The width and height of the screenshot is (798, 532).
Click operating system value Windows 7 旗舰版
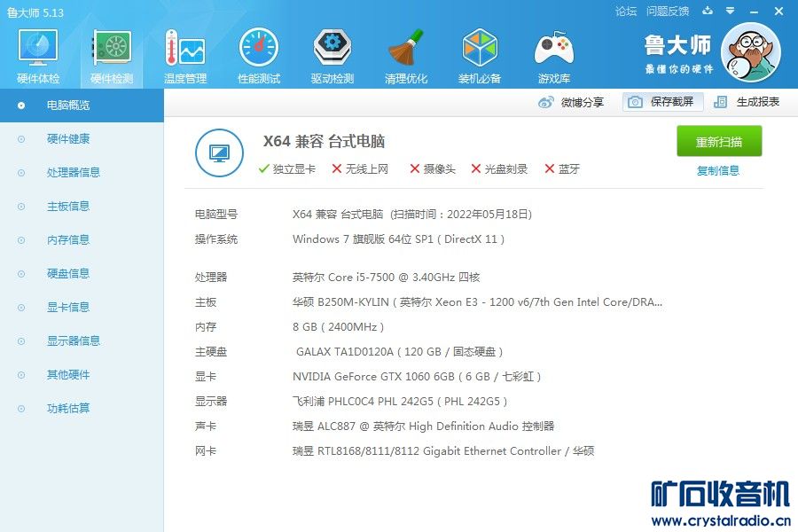[398, 239]
